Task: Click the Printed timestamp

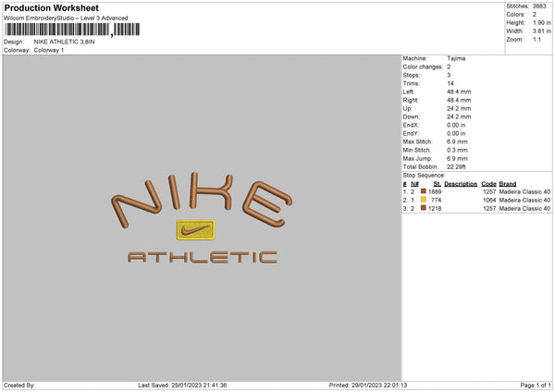Action: 368,386
